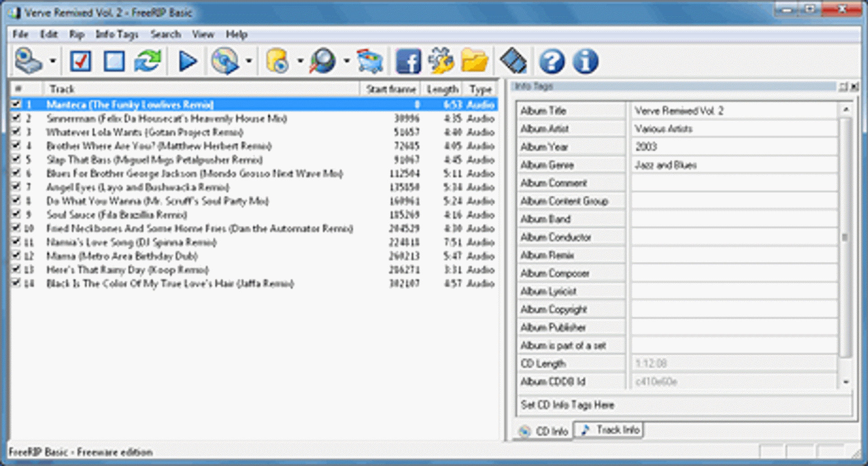This screenshot has height=466, width=868.
Task: Edit the Album Artist field value
Action: [x=733, y=129]
